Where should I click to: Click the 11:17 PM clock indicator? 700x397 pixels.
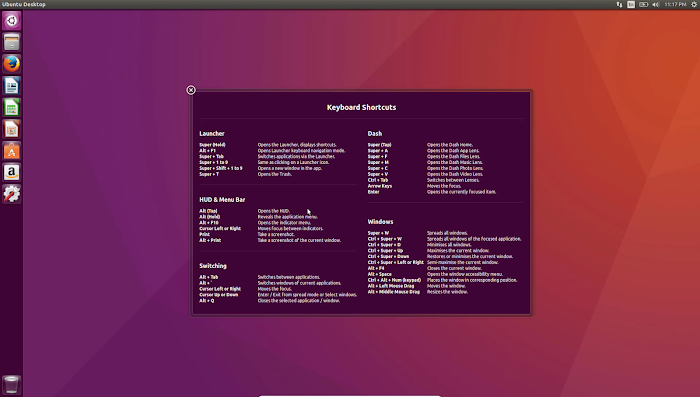675,4
